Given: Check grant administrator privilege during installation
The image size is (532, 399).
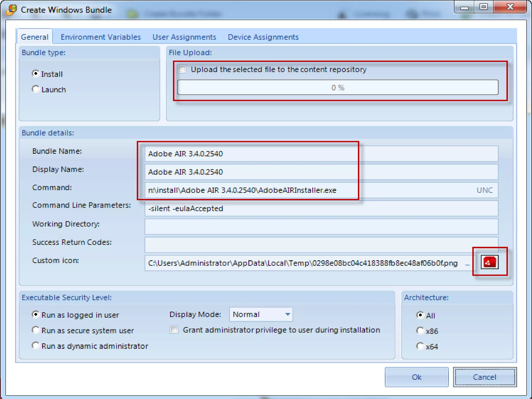Looking at the screenshot, I should (x=174, y=330).
